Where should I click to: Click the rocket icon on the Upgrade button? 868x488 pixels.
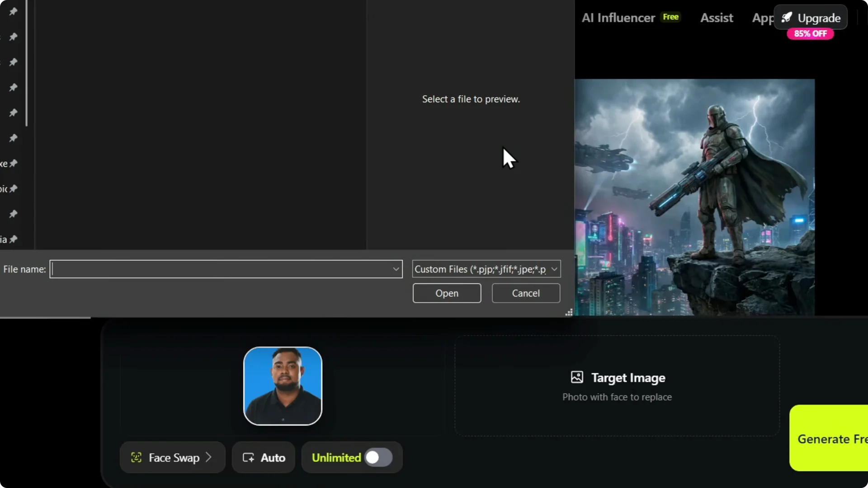click(x=788, y=17)
